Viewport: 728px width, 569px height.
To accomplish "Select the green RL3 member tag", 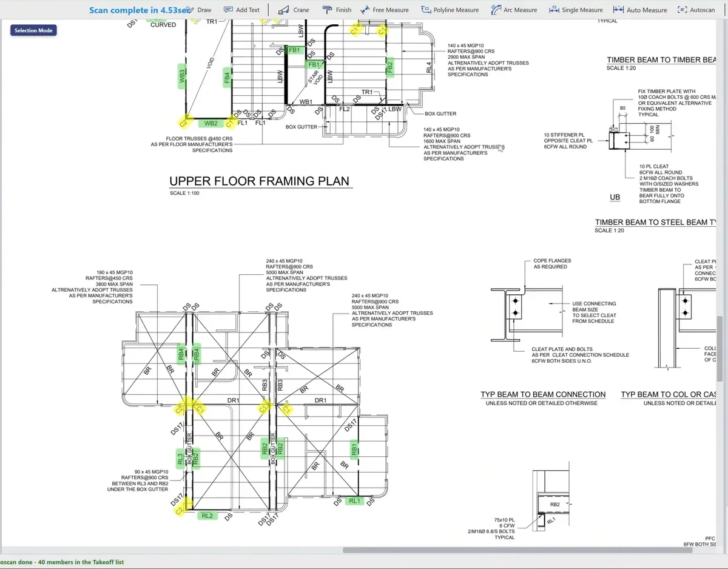I will (x=180, y=459).
